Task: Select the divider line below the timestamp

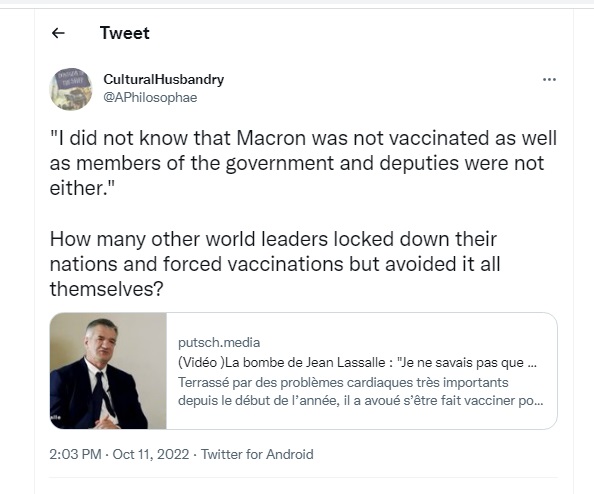Action: [303, 477]
